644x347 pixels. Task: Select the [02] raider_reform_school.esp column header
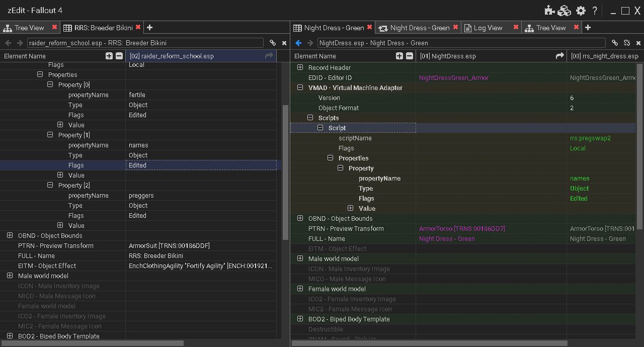point(201,56)
